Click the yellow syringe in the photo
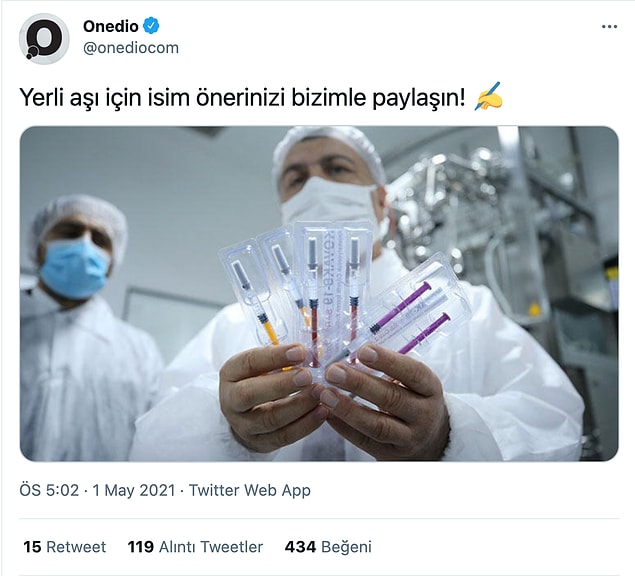This screenshot has width=635, height=576. click(x=269, y=329)
